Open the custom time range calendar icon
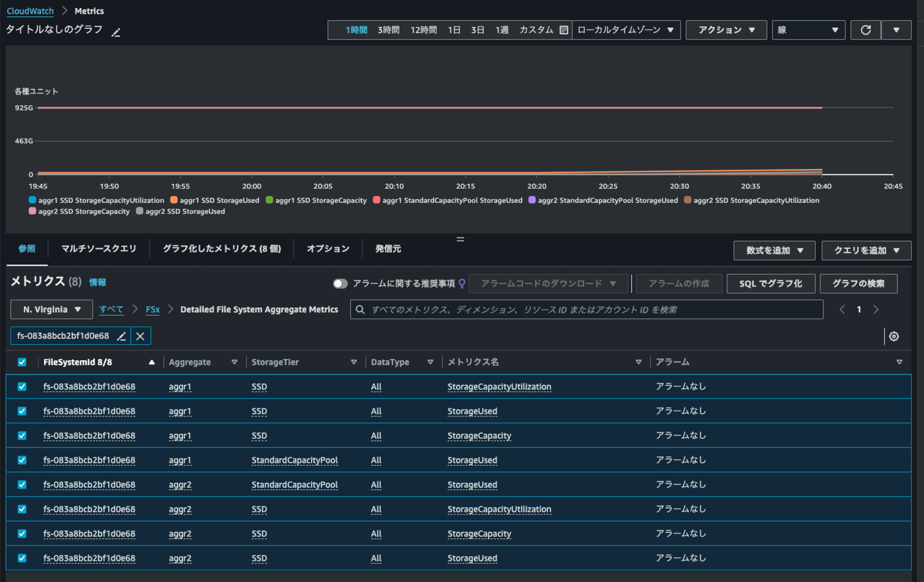The height and width of the screenshot is (582, 924). pyautogui.click(x=564, y=30)
